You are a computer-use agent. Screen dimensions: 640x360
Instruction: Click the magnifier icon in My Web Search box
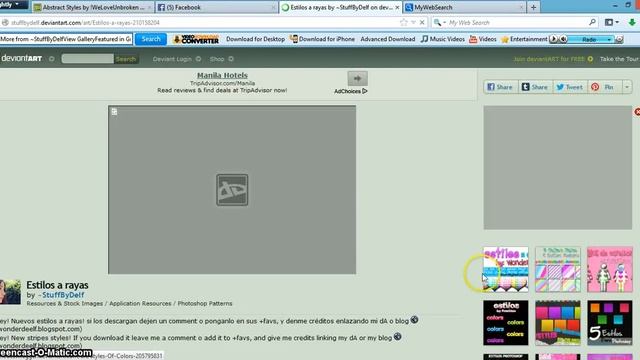592,22
